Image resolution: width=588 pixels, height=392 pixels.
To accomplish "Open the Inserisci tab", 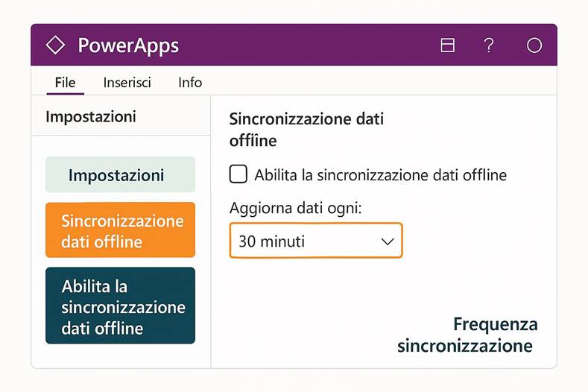I will (127, 83).
